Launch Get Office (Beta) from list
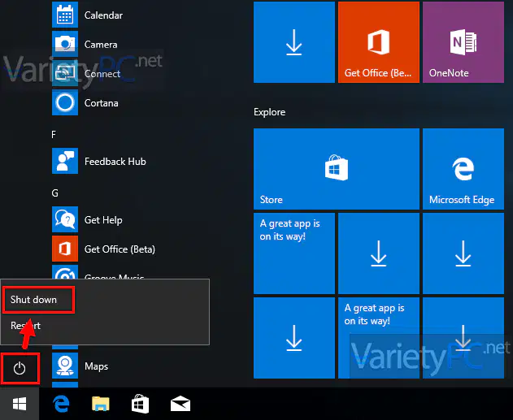Screen dimensions: 513x420 point(120,249)
